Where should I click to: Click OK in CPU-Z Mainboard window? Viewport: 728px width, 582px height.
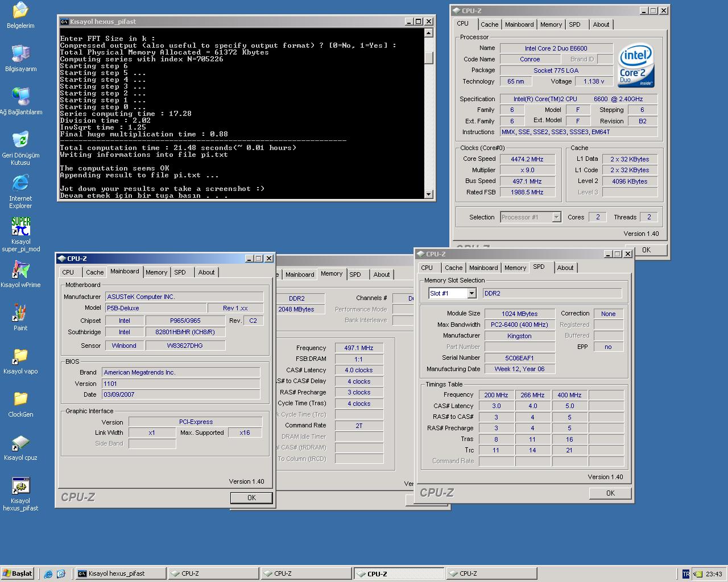(251, 498)
